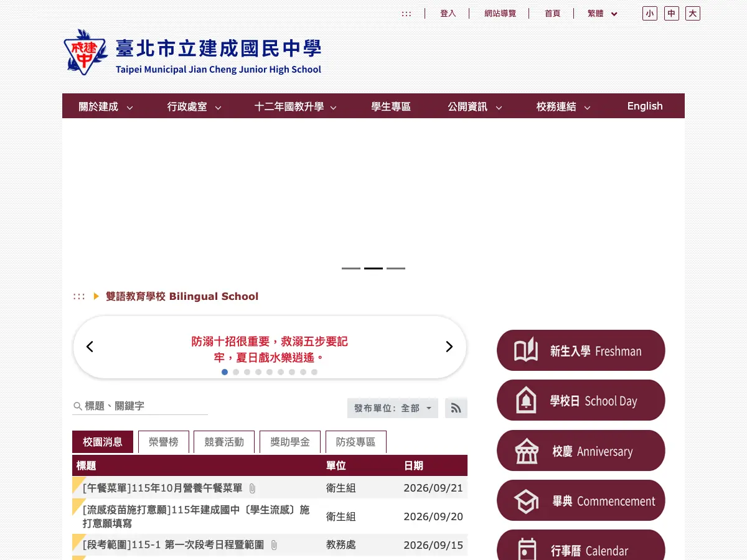
Task: Switch to the 獎助學金 tab
Action: pyautogui.click(x=290, y=442)
